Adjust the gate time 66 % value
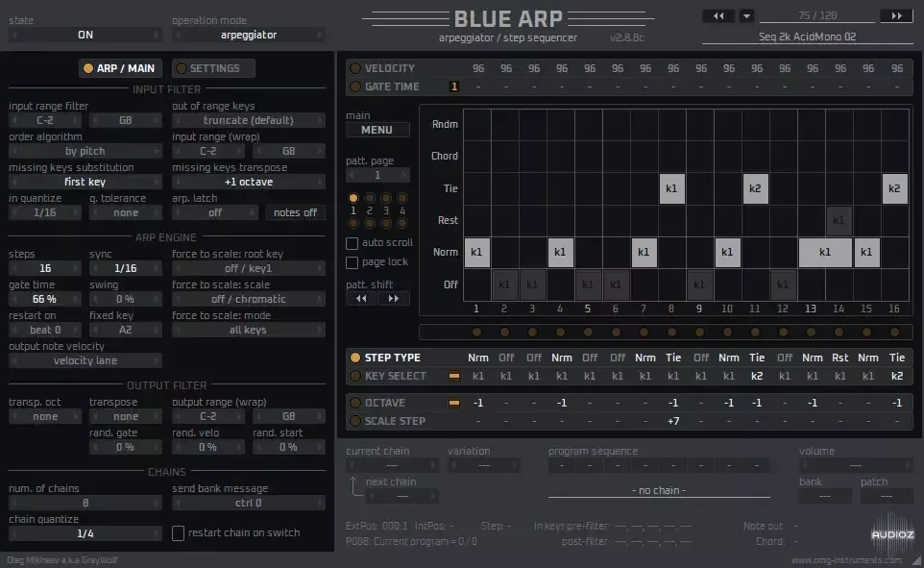Viewport: 924px width, 568px height. 45,299
